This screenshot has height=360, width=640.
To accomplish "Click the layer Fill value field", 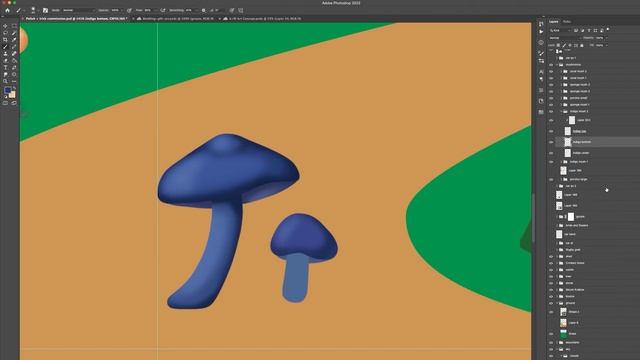I will point(599,45).
